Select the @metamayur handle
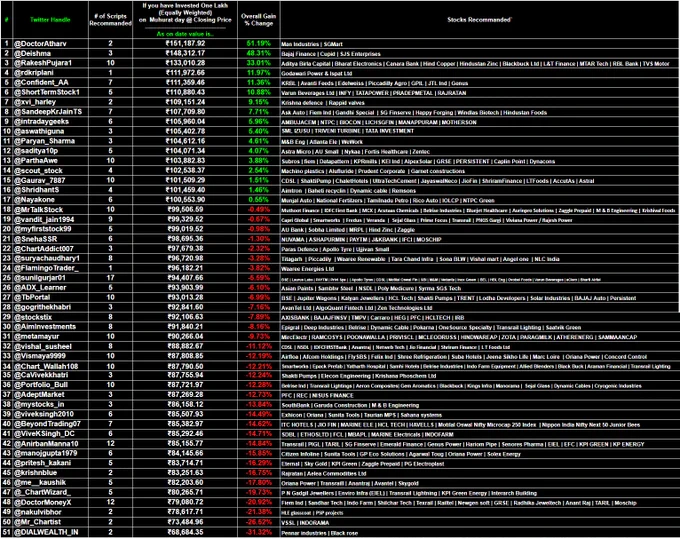 coord(36,336)
